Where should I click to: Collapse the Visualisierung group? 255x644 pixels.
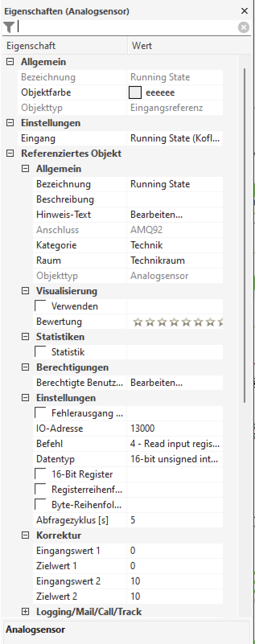[x=25, y=291]
